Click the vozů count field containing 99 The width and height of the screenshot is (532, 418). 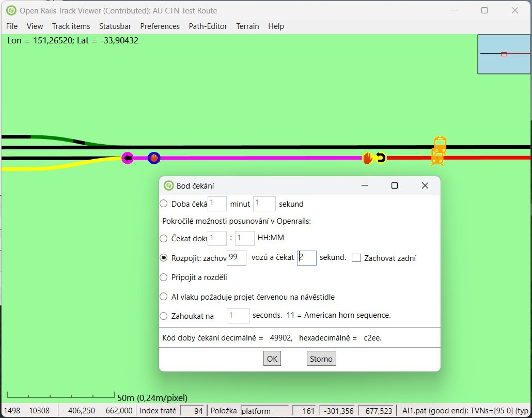coord(237,258)
